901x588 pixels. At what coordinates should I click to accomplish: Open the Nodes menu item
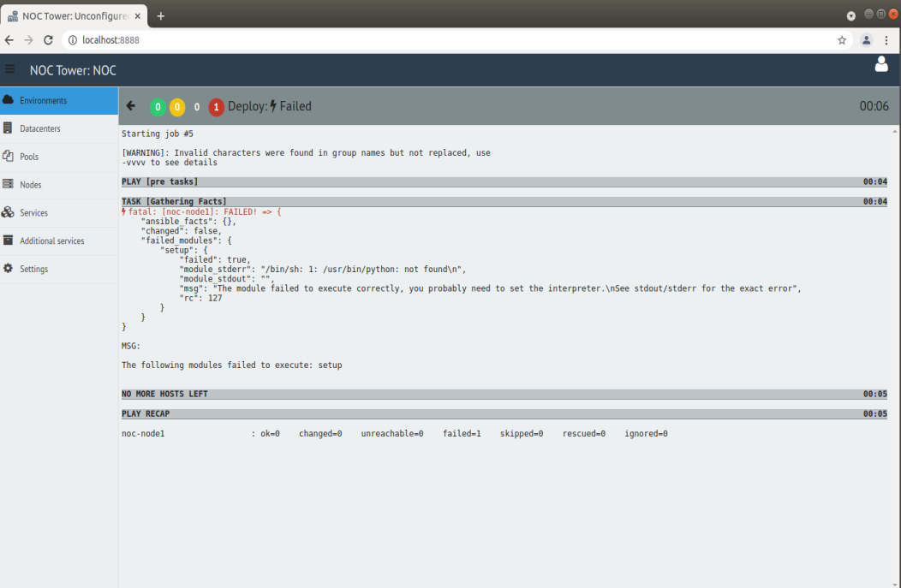(59, 185)
